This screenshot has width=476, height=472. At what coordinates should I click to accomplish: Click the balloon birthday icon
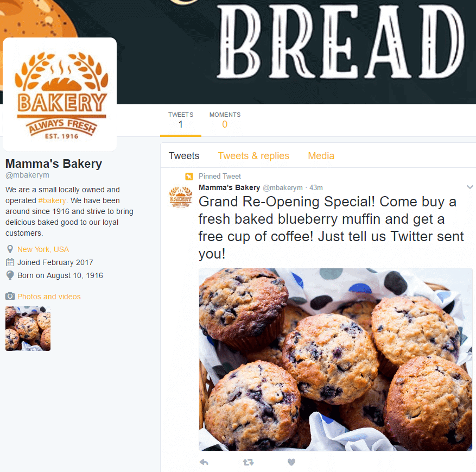click(x=10, y=275)
